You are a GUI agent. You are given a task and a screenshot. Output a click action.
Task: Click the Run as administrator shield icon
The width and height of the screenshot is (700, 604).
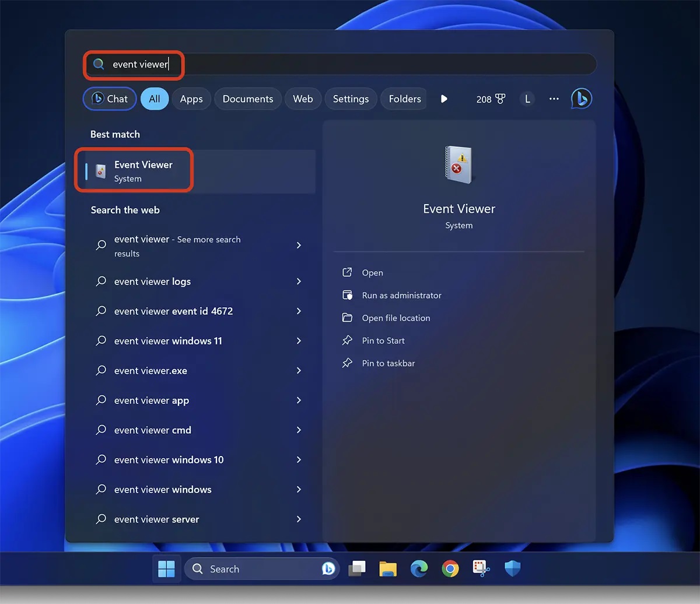pyautogui.click(x=347, y=295)
